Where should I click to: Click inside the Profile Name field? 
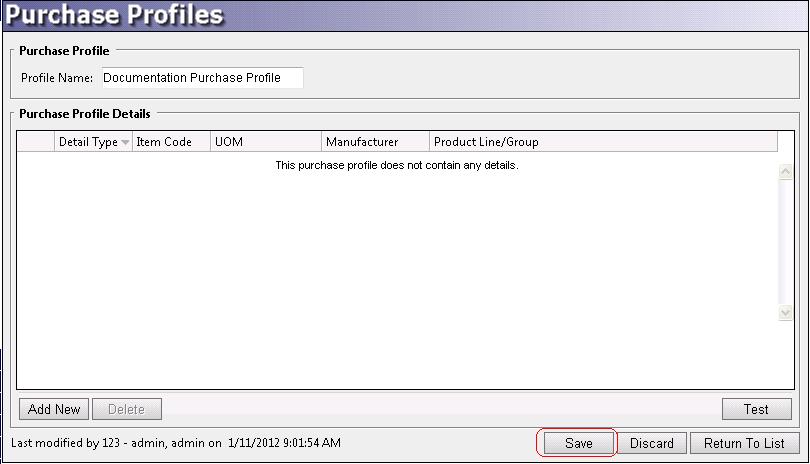[x=202, y=78]
